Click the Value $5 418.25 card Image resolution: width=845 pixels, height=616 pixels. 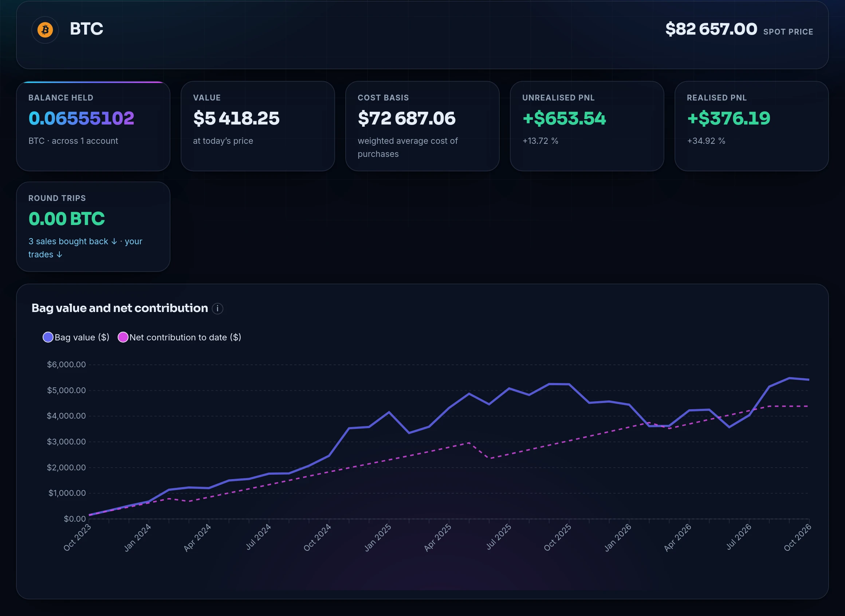pyautogui.click(x=258, y=126)
